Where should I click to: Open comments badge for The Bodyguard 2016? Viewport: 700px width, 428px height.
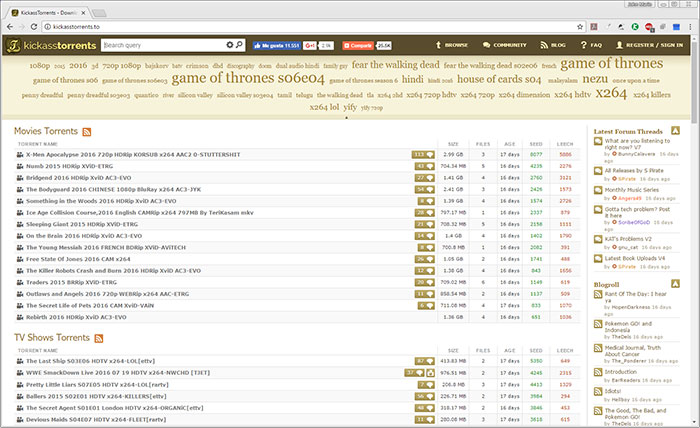tap(425, 189)
